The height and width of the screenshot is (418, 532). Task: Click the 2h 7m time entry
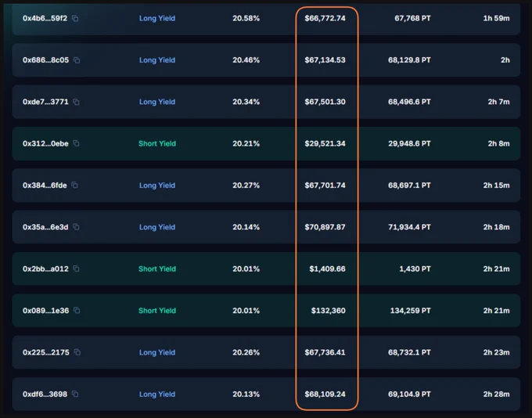coord(499,102)
